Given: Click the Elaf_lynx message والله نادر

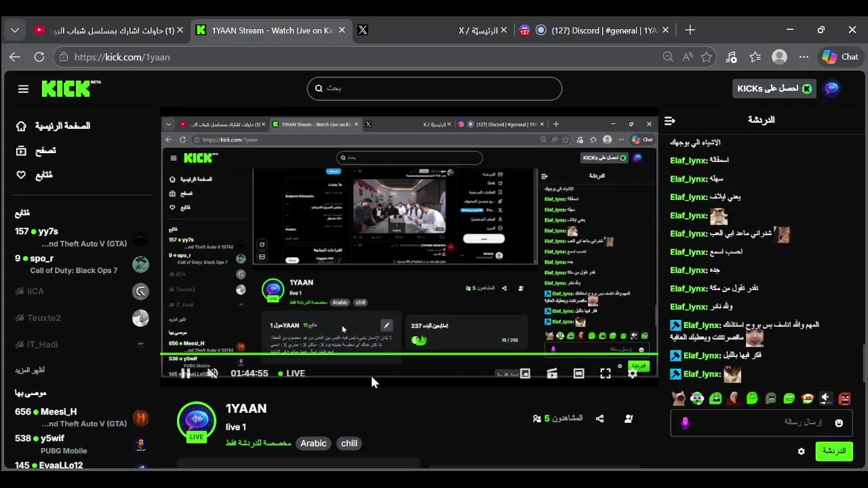Looking at the screenshot, I should pos(701,307).
